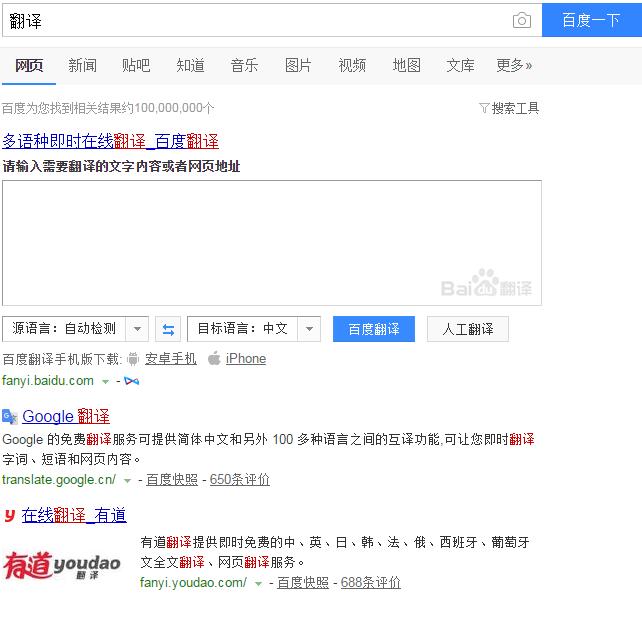Expand green arrow next to fanyi.baidu.com
This screenshot has height=618, width=642.
coord(105,382)
